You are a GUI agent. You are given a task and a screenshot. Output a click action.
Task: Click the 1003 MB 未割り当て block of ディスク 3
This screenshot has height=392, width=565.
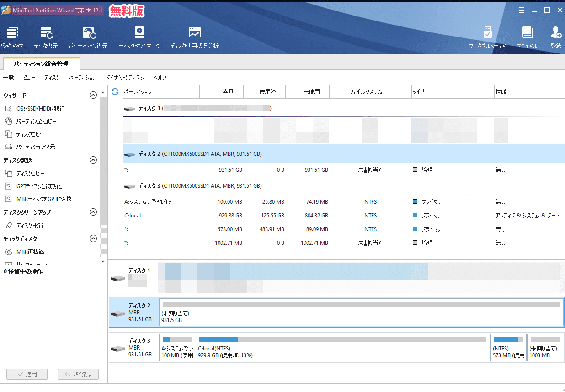545,348
